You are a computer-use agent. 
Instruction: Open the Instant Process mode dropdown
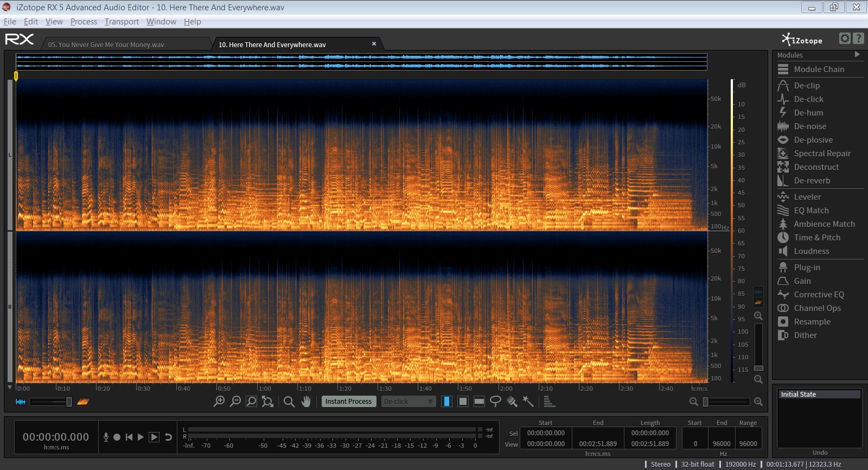[409, 402]
